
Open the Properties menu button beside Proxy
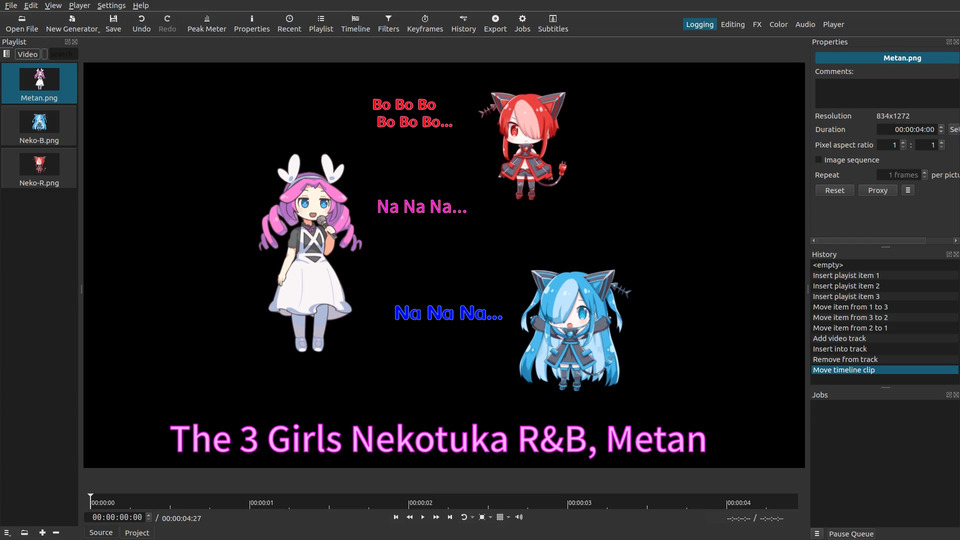pos(908,190)
